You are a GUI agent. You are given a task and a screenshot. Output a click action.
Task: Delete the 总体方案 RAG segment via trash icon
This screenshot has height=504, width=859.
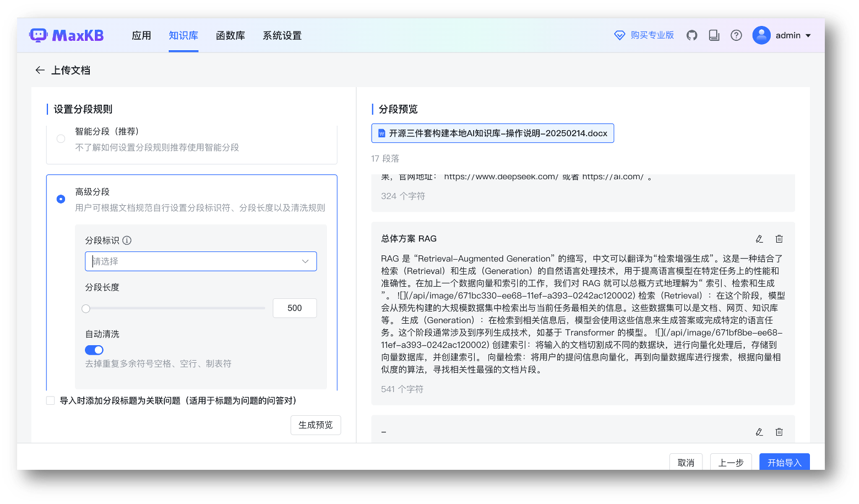pos(779,239)
